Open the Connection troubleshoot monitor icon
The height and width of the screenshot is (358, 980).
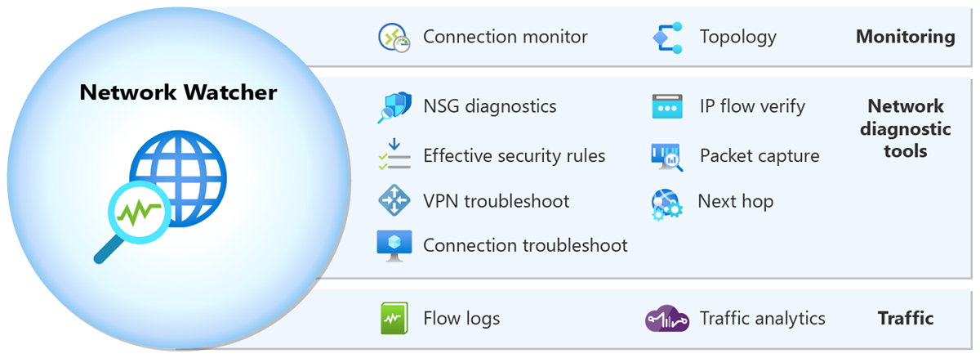pos(394,245)
